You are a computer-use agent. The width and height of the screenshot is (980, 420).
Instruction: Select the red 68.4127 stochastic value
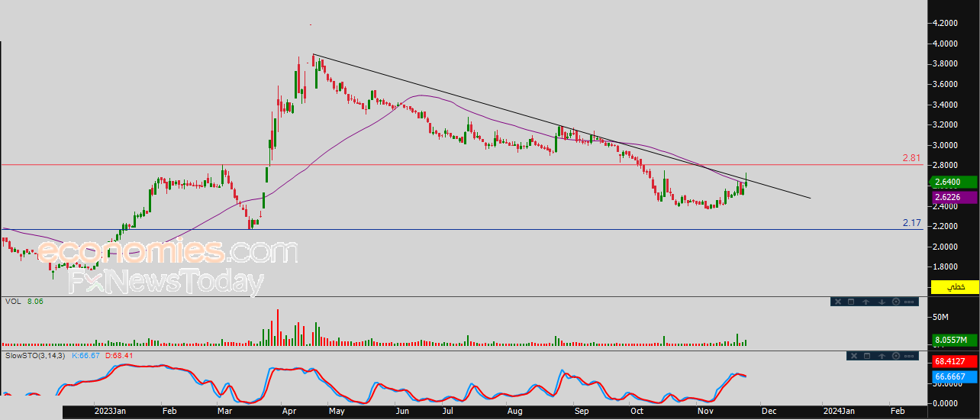pos(954,360)
